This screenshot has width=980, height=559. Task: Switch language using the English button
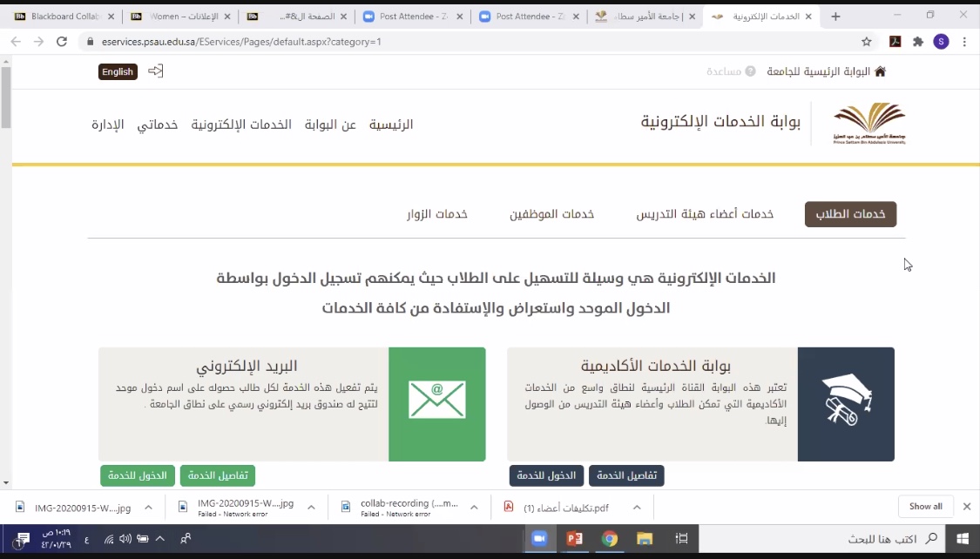(x=118, y=71)
